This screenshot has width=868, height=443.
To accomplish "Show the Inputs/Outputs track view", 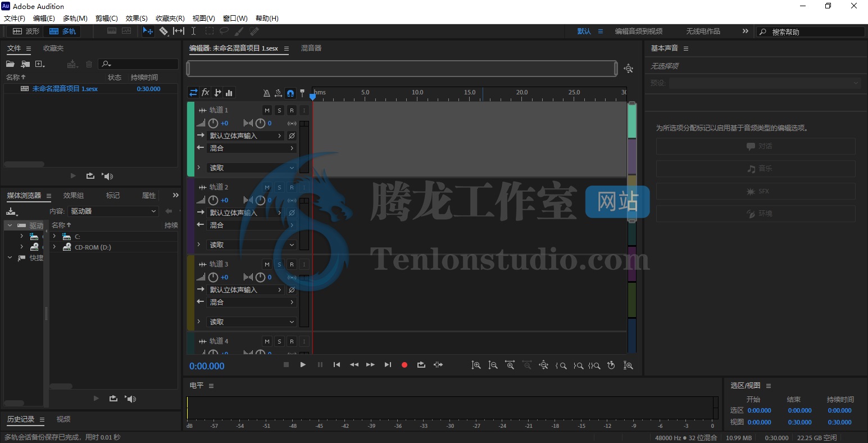I will pos(193,93).
